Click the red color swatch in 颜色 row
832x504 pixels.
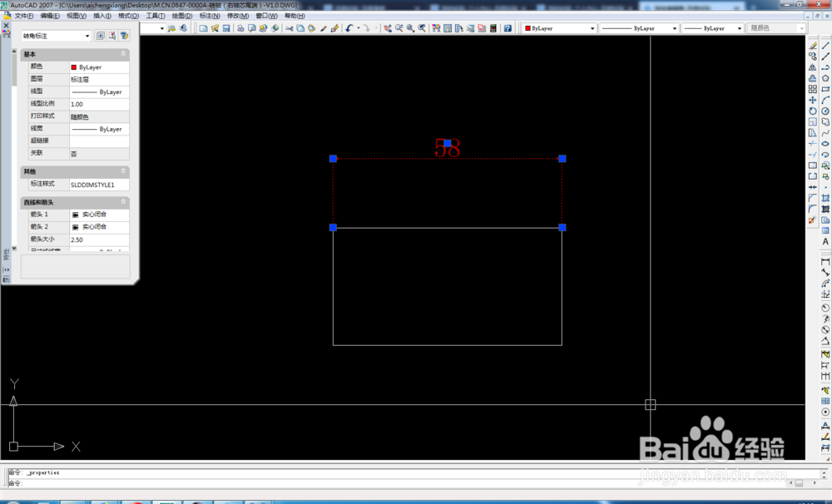click(x=74, y=67)
